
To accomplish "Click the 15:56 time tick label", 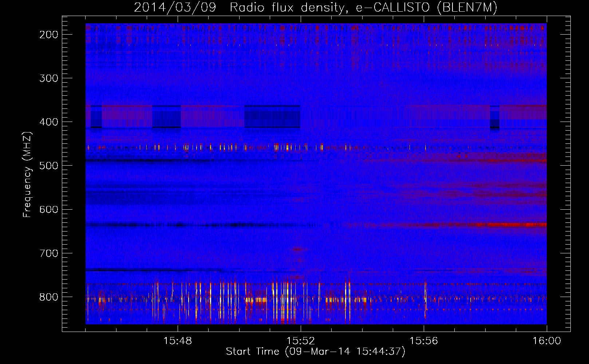I will pos(424,341).
